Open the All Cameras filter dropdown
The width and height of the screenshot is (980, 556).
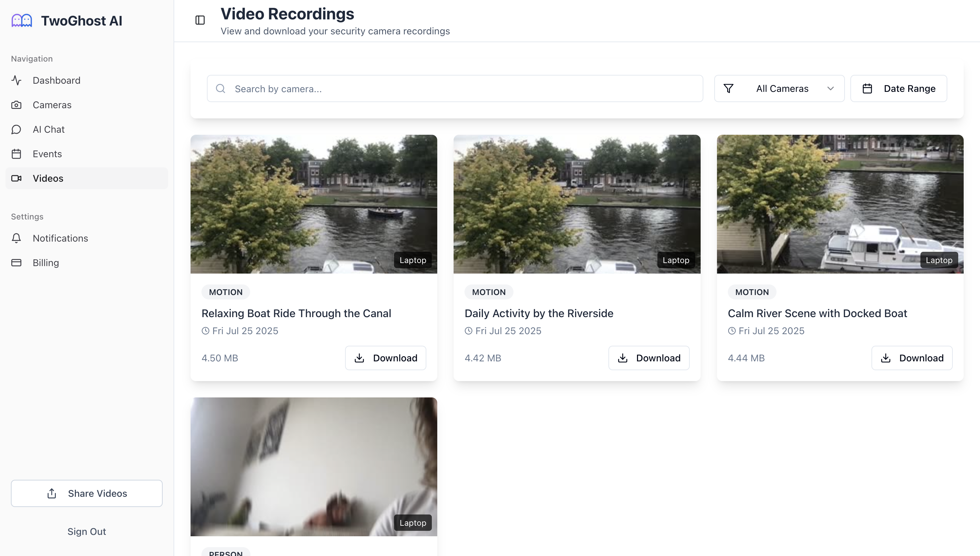(779, 88)
